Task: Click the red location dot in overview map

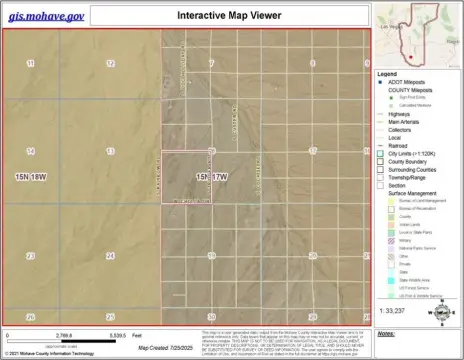Action: (x=411, y=57)
